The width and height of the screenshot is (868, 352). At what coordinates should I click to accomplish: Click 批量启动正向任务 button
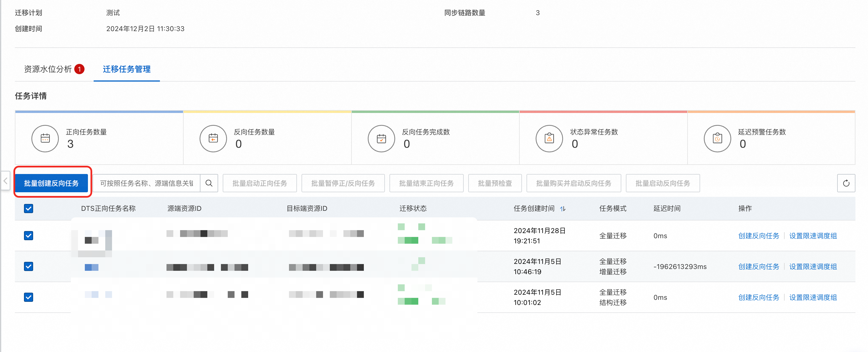pos(260,183)
